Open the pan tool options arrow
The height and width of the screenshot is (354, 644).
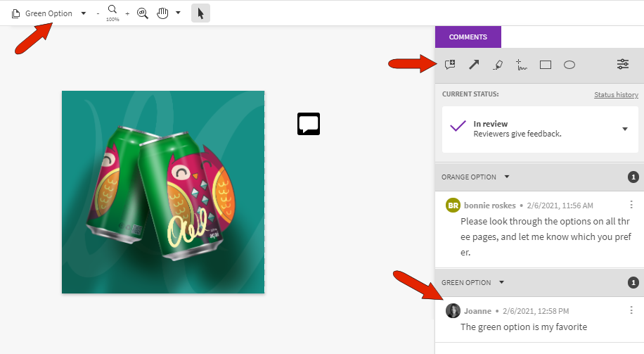coord(178,13)
